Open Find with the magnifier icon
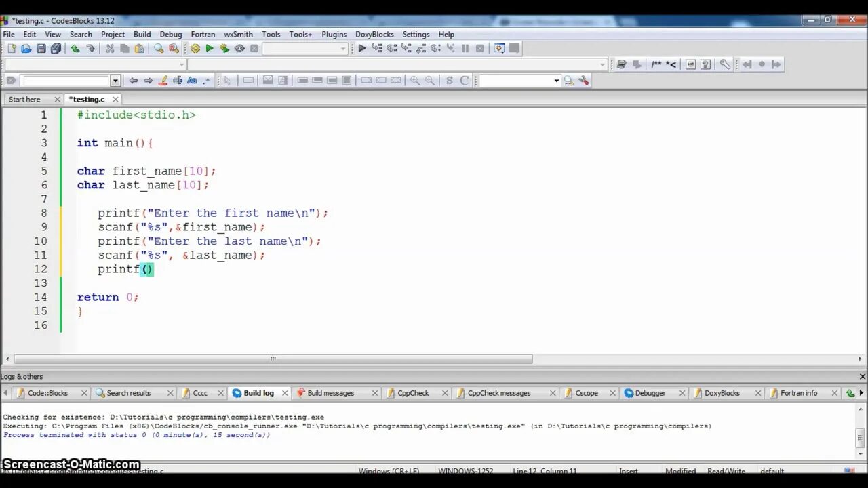 click(x=159, y=48)
